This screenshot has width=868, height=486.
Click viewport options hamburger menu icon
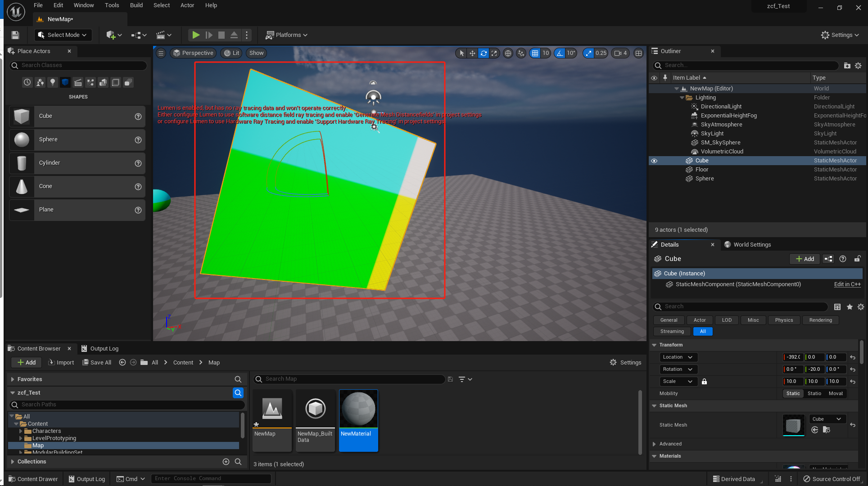pyautogui.click(x=161, y=53)
